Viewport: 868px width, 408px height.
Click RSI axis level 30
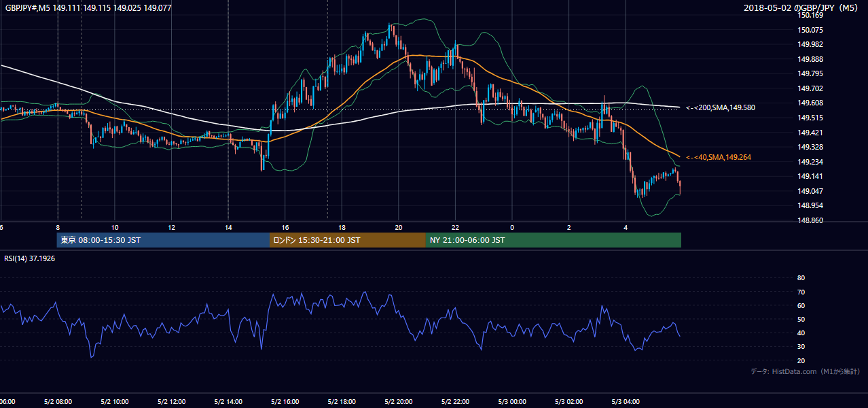801,346
